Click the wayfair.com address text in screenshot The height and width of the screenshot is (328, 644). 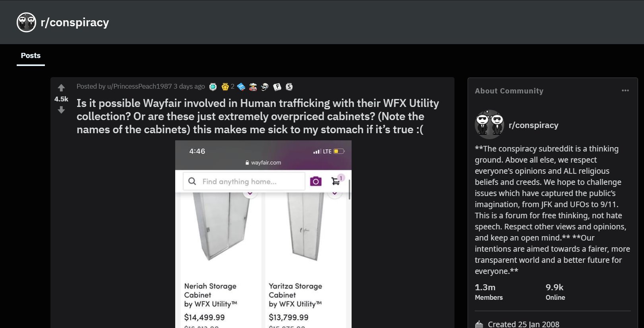(266, 163)
